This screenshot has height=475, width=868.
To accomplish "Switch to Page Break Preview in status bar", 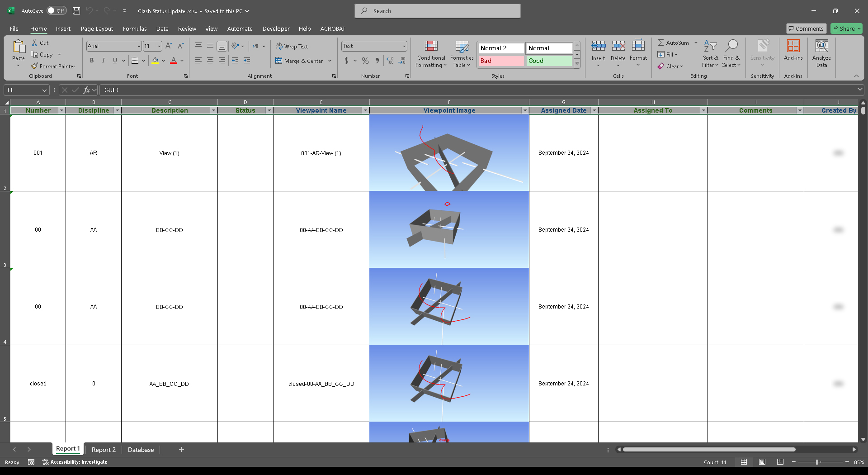I will pos(780,462).
